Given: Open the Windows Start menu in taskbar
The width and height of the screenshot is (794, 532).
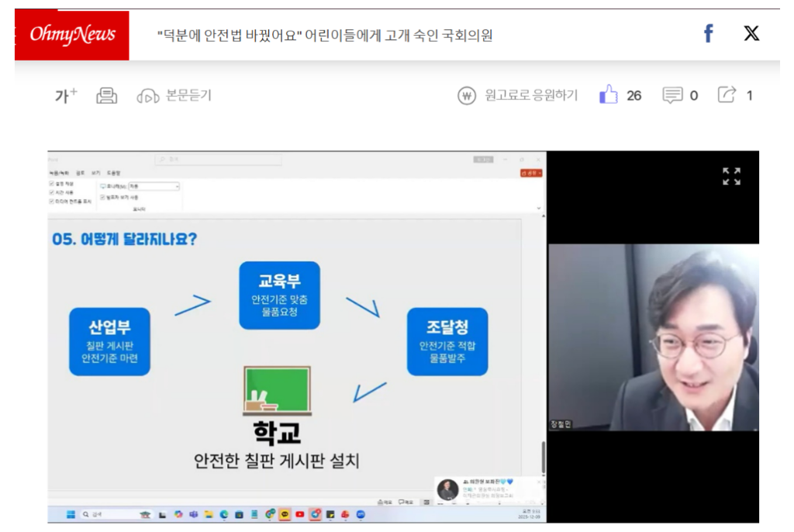Looking at the screenshot, I should [71, 514].
